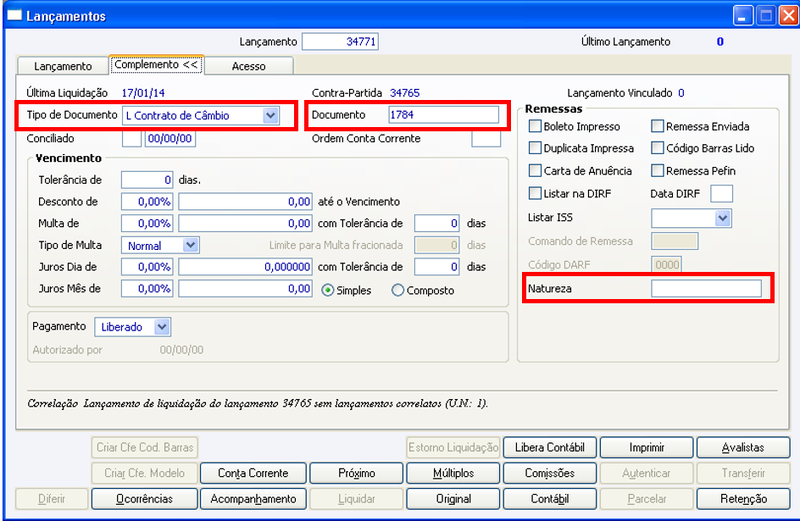Open the Retenção button

click(743, 499)
